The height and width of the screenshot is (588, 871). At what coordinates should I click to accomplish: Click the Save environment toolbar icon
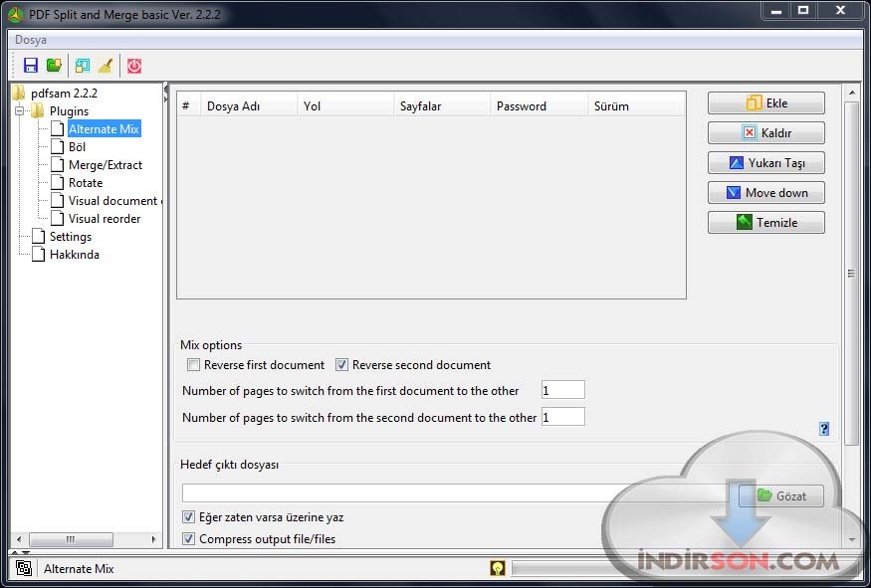tap(31, 66)
